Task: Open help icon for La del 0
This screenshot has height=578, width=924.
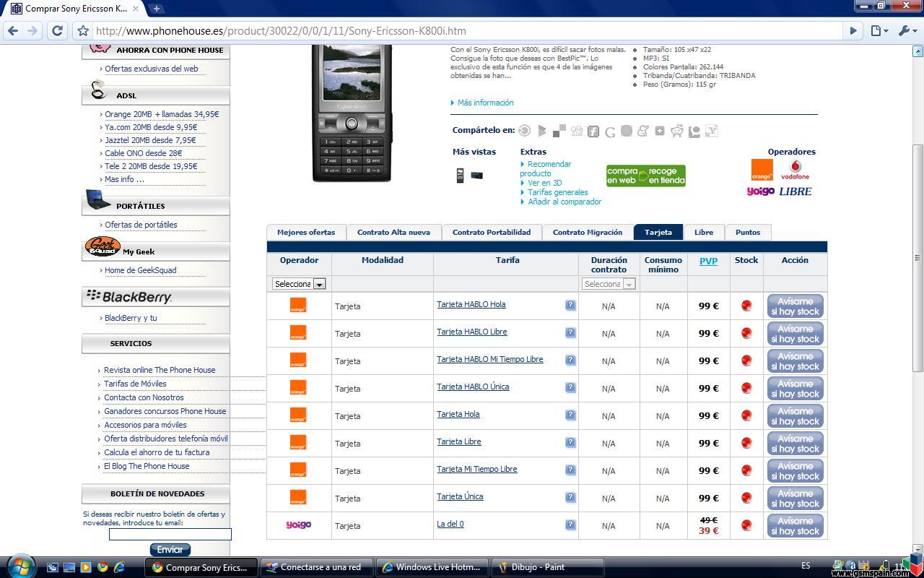Action: [570, 525]
